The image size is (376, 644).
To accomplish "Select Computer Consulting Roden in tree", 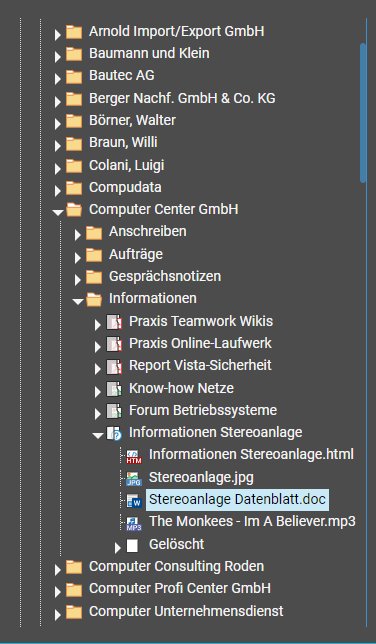I will coord(176,566).
